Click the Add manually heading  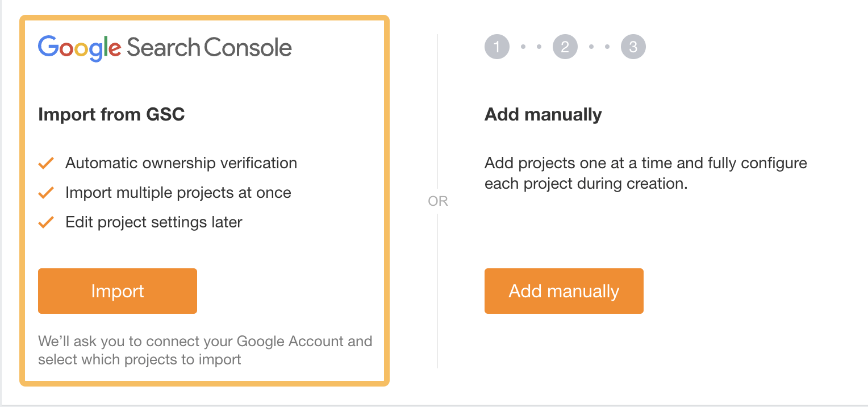(x=542, y=114)
